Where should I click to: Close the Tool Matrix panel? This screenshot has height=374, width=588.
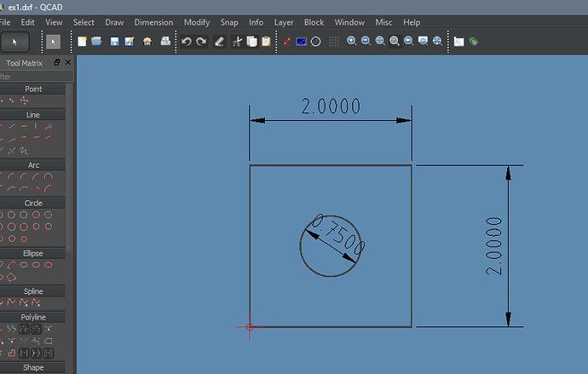coord(68,62)
